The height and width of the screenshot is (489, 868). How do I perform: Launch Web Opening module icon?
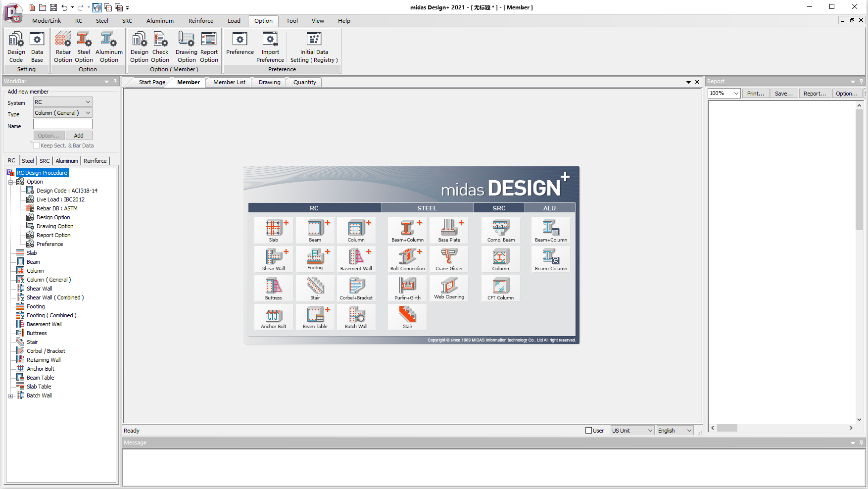pyautogui.click(x=449, y=289)
